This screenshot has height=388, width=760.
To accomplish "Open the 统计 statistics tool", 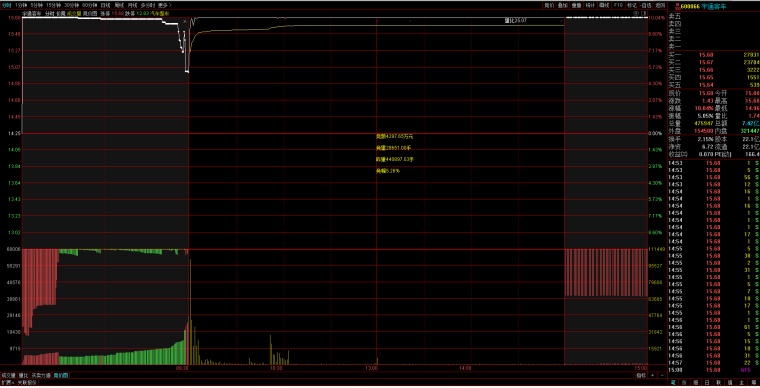I will [590, 5].
